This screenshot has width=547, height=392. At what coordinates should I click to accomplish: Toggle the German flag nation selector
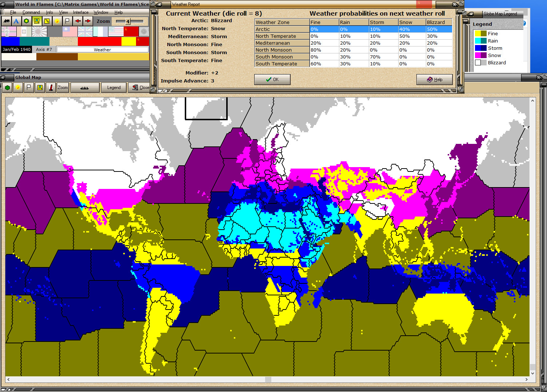tap(8, 31)
